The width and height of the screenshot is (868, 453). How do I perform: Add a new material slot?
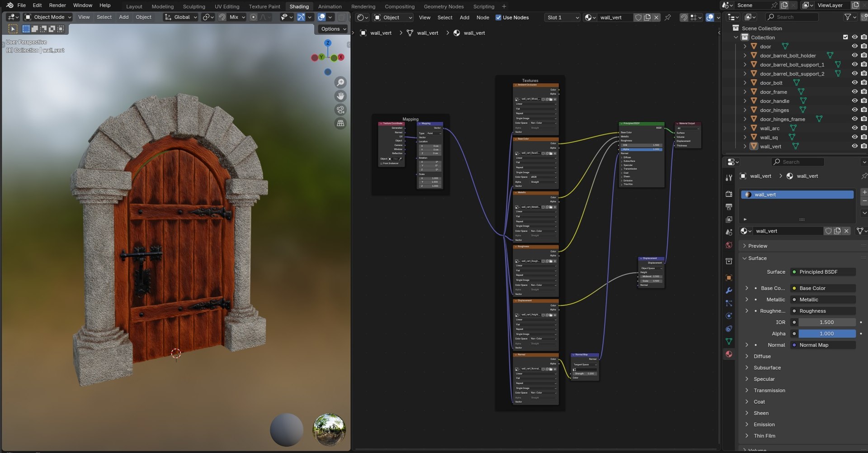[x=864, y=192]
